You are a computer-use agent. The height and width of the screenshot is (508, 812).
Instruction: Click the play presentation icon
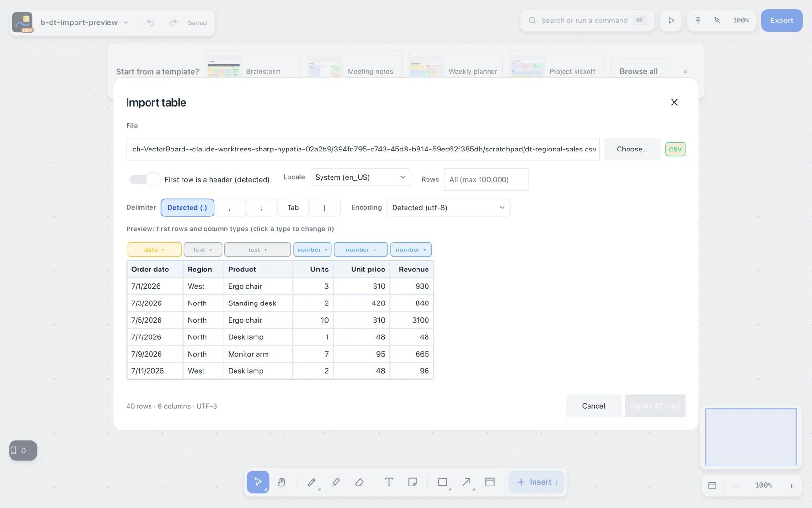(671, 21)
